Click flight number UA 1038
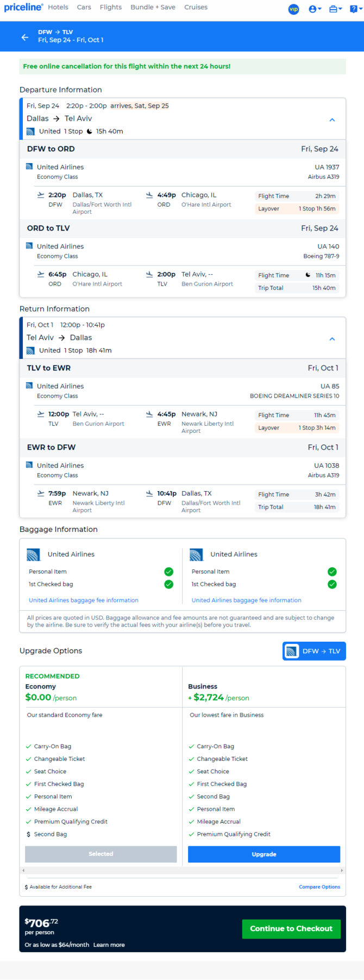364x980 pixels. pyautogui.click(x=327, y=466)
